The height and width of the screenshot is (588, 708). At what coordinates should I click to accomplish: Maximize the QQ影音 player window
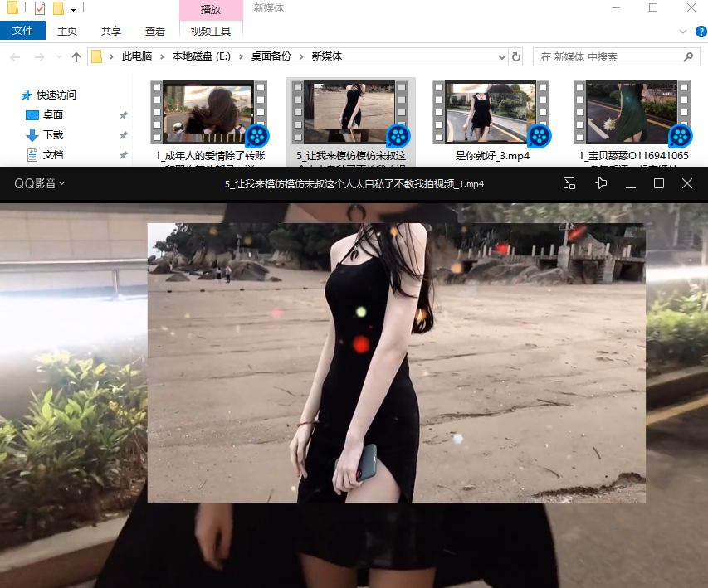point(659,183)
